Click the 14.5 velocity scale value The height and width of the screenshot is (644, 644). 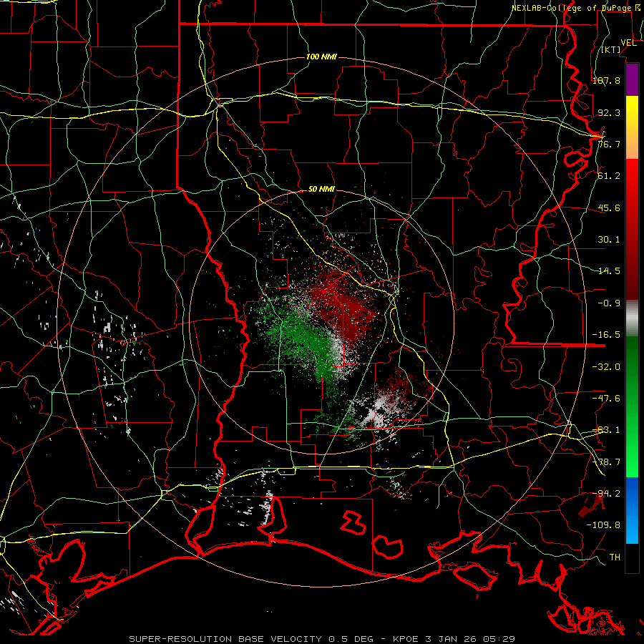click(x=609, y=271)
